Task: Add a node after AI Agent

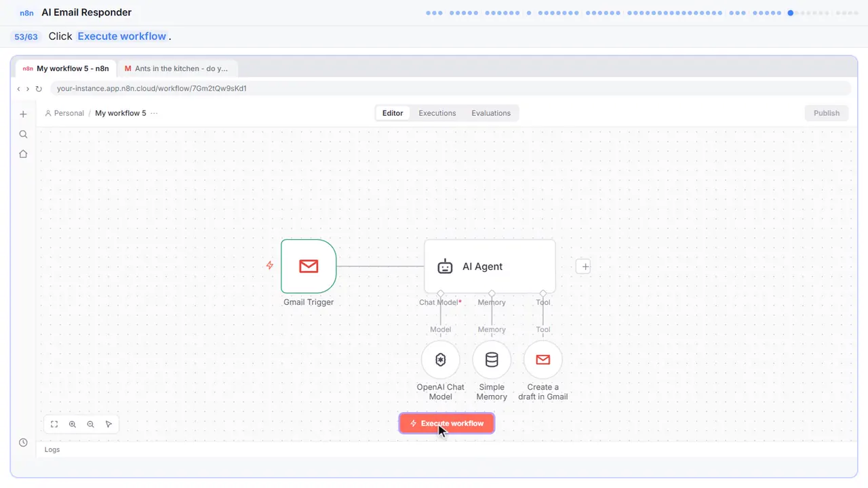Action: pyautogui.click(x=585, y=267)
